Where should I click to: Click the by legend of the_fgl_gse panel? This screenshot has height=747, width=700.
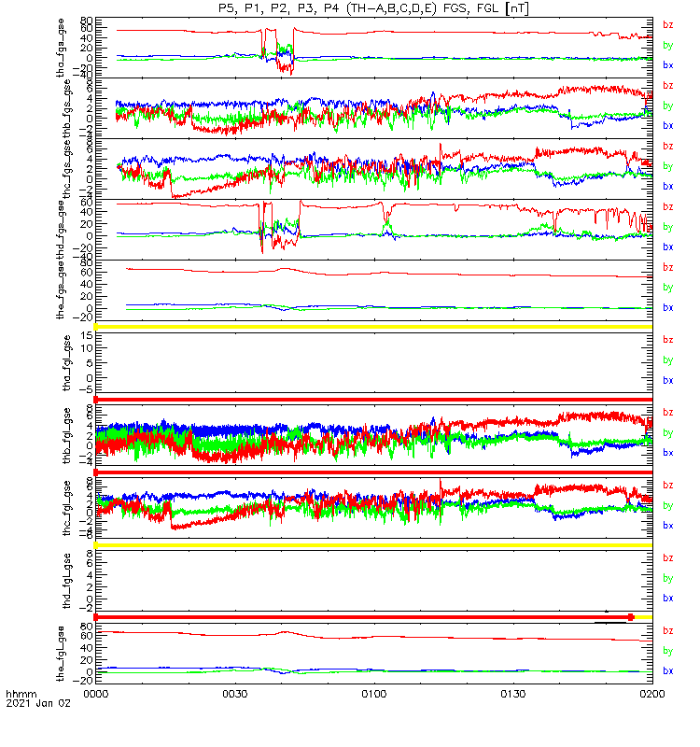click(668, 651)
